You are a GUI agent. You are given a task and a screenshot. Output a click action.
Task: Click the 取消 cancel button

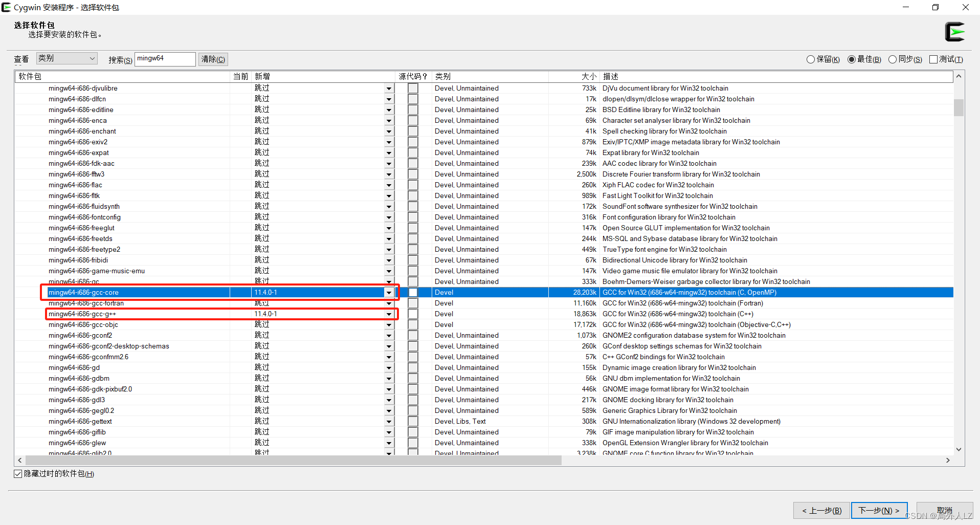point(945,511)
